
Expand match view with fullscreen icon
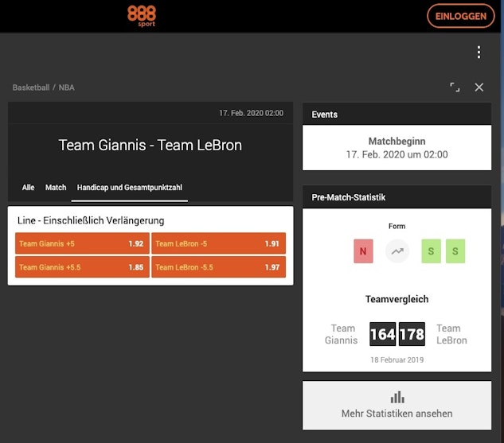(455, 87)
